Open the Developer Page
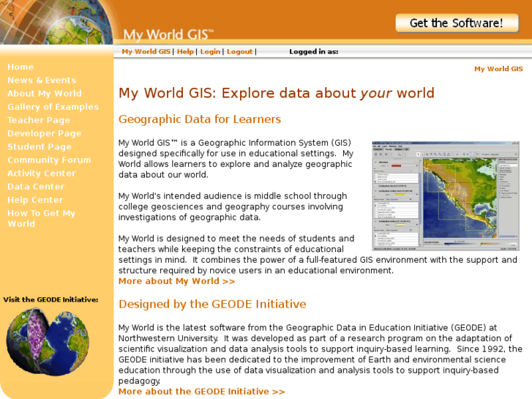Viewport: 532px width, 399px height. point(45,133)
